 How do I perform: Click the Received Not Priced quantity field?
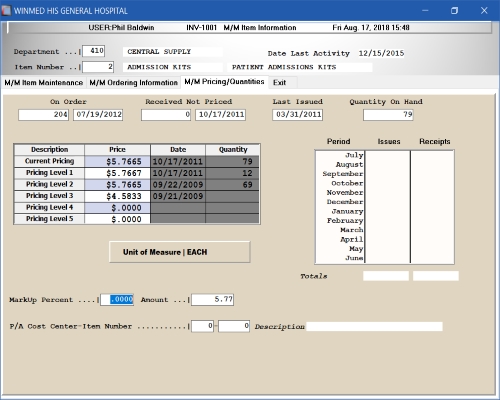point(166,115)
